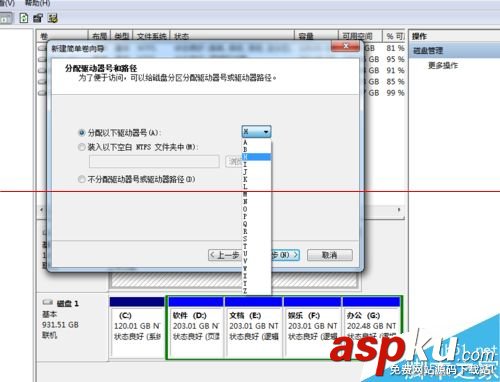Pick drive letter R in the dropdown list
Viewport: 500px width, 382px height.
point(256,231)
